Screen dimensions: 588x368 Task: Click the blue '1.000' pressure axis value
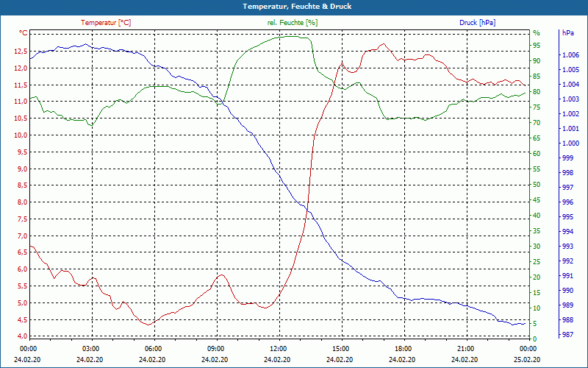click(570, 144)
